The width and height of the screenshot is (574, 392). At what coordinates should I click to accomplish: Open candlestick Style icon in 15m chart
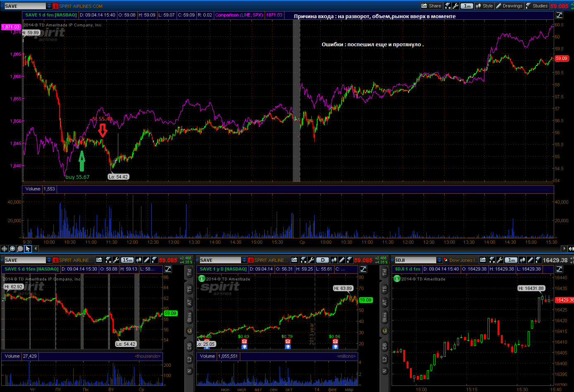139,260
